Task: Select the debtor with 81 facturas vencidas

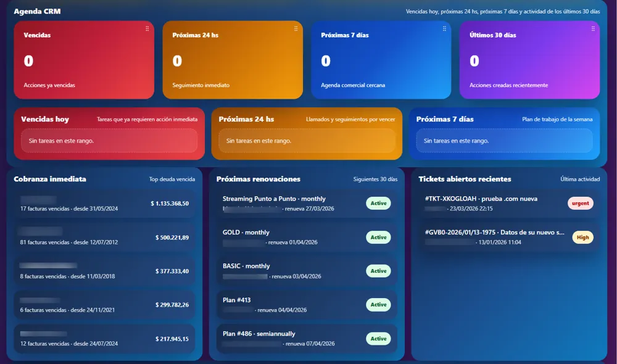Action: pos(104,238)
